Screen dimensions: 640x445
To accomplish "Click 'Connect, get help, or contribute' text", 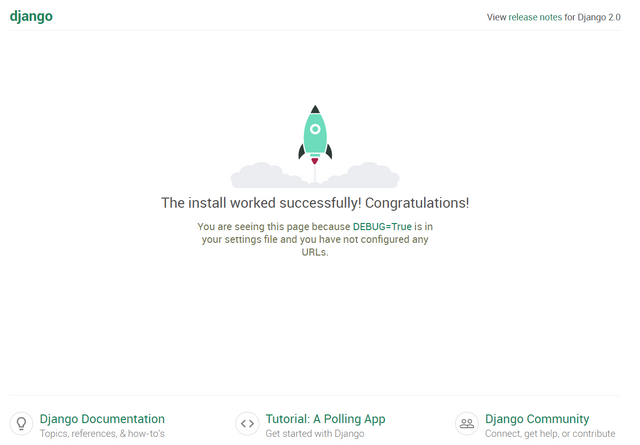I will coord(550,434).
